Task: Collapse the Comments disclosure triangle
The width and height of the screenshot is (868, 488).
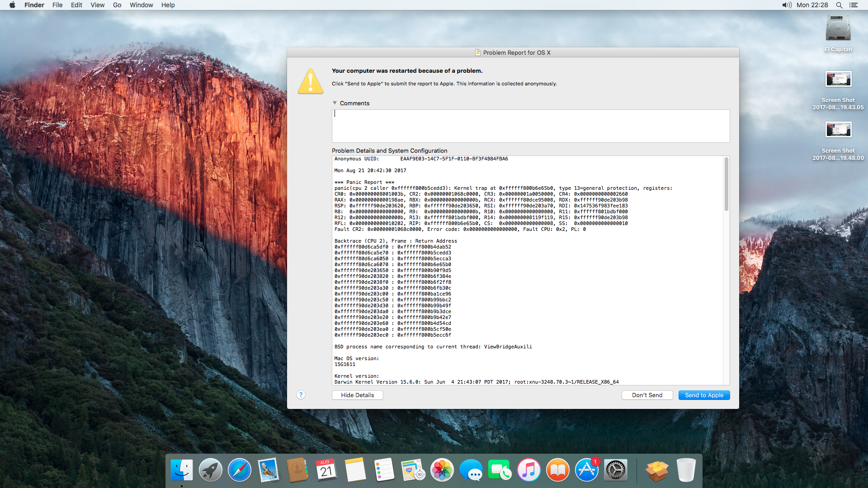Action: [335, 103]
